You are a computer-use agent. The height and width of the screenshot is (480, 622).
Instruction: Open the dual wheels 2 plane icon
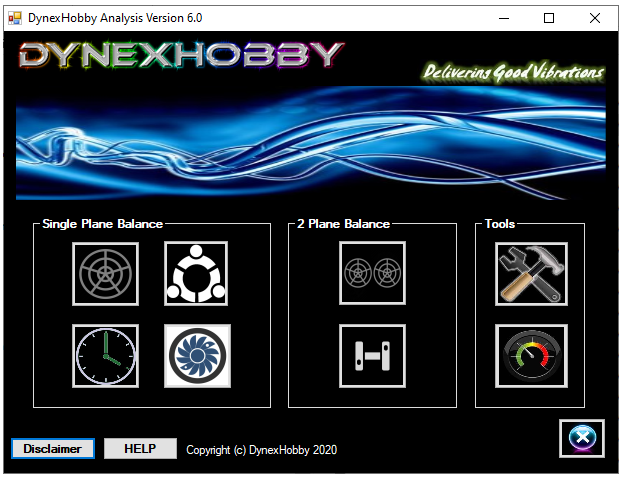pyautogui.click(x=372, y=273)
